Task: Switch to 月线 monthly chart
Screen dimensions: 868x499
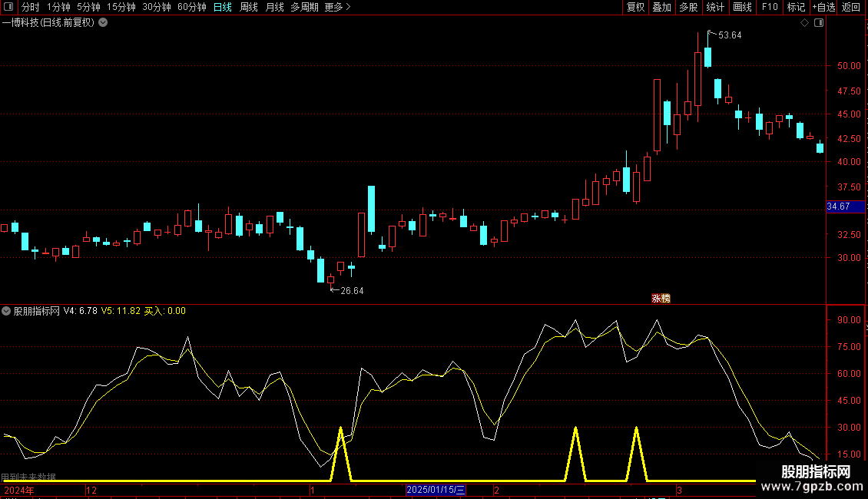Action: (x=274, y=7)
